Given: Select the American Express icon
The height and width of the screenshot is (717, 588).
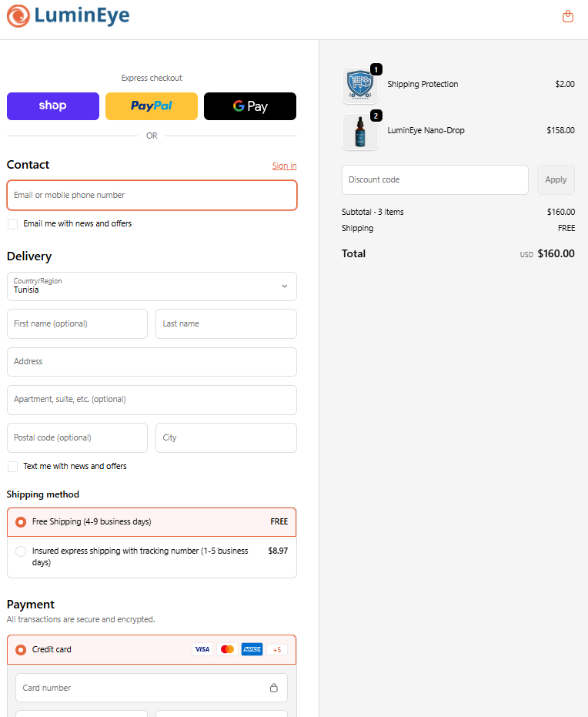Looking at the screenshot, I should (252, 648).
